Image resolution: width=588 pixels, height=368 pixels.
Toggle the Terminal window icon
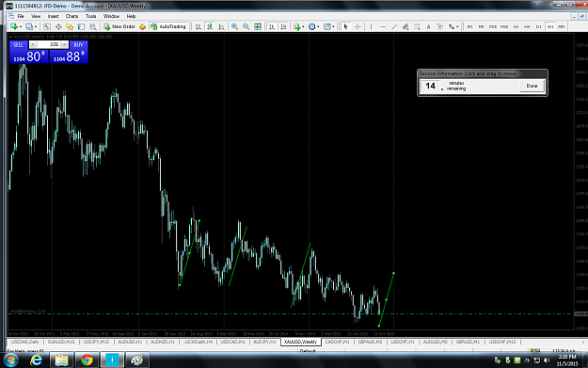click(x=81, y=26)
